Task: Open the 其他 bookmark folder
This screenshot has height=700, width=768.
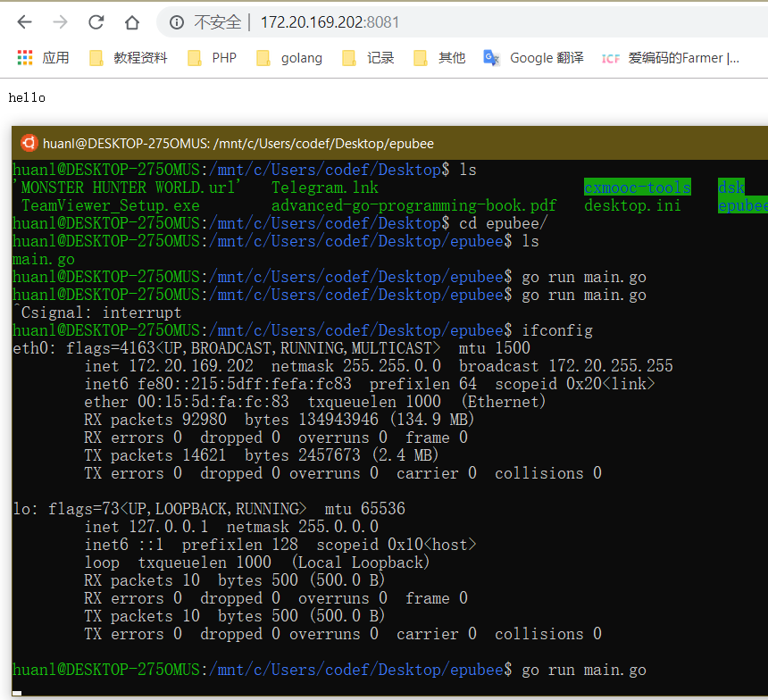Action: 440,58
